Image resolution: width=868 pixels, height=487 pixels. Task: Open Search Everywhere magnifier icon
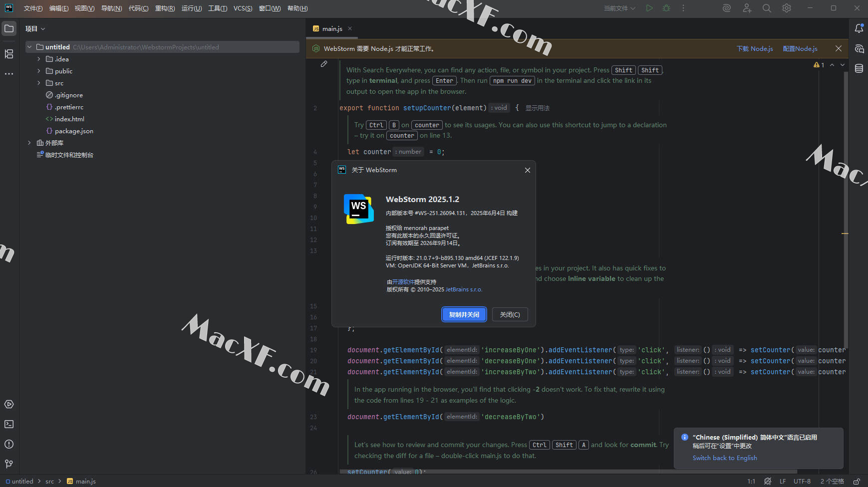tap(767, 8)
